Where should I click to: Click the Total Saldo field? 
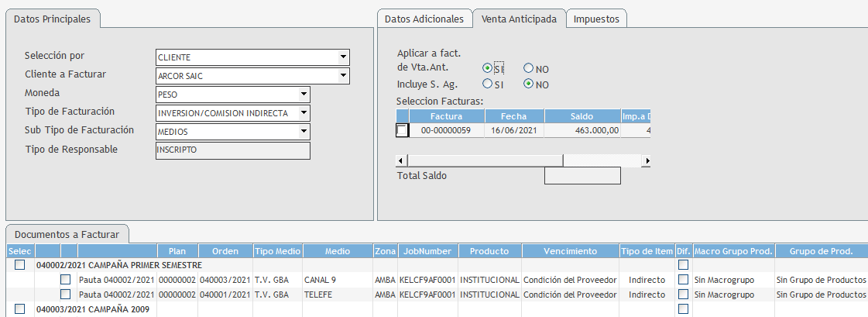click(582, 176)
